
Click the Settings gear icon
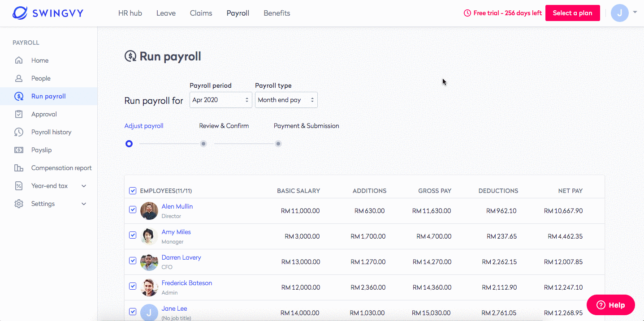click(x=19, y=204)
